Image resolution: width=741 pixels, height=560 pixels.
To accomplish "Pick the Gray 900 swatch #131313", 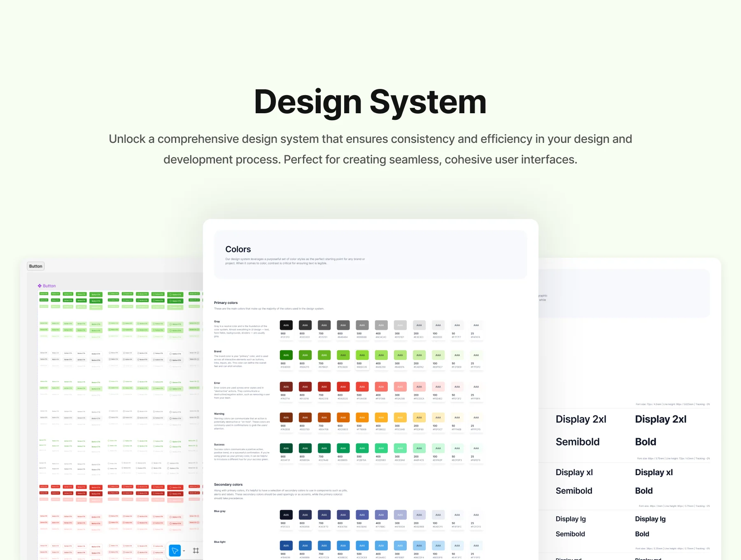I will (286, 325).
